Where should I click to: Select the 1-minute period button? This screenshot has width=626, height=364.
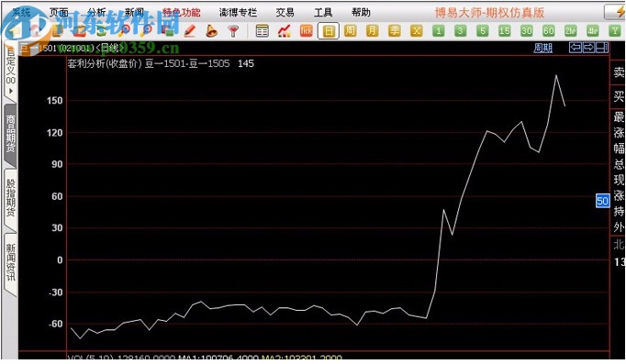coord(439,30)
